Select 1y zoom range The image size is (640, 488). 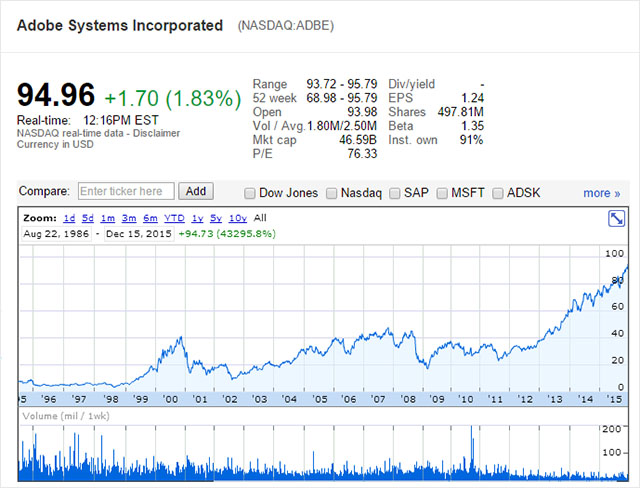tap(198, 218)
